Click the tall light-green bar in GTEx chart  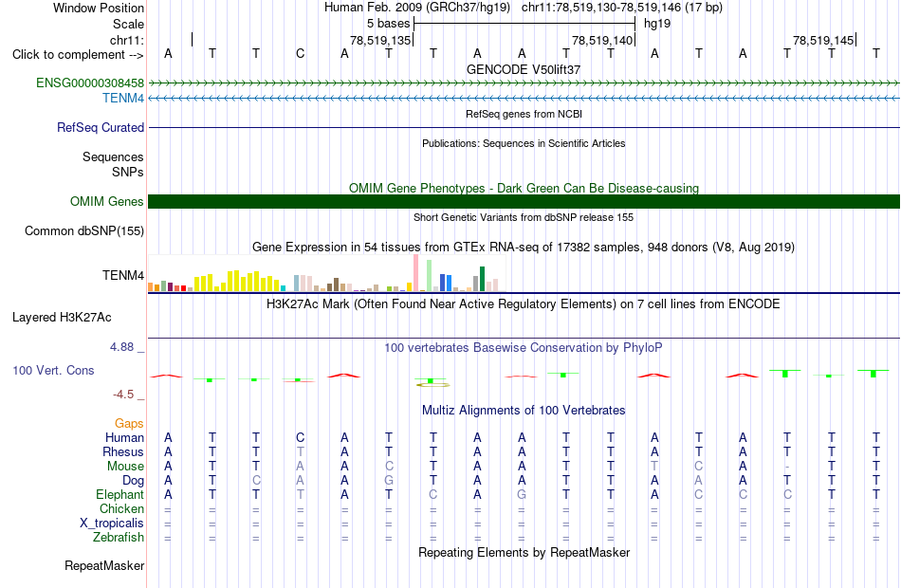click(430, 276)
